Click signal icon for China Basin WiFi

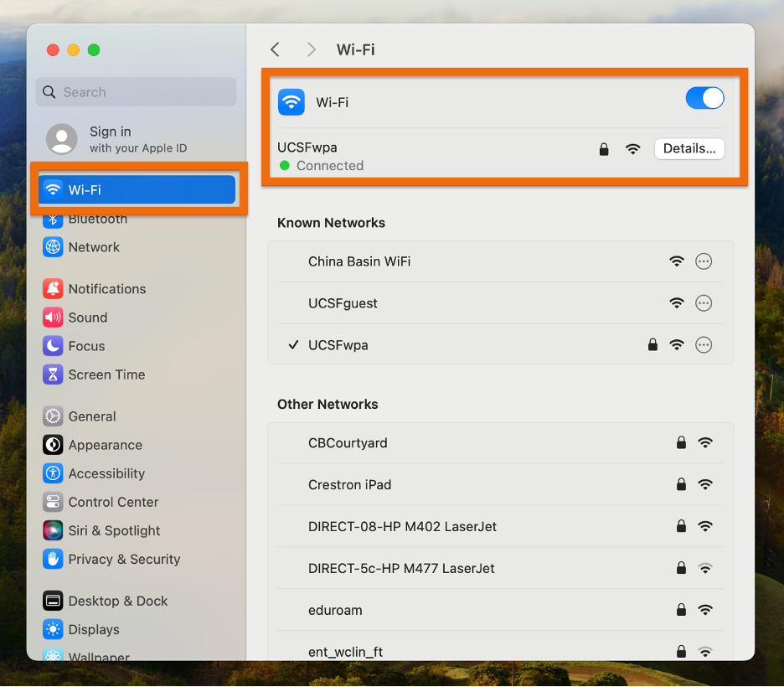677,261
